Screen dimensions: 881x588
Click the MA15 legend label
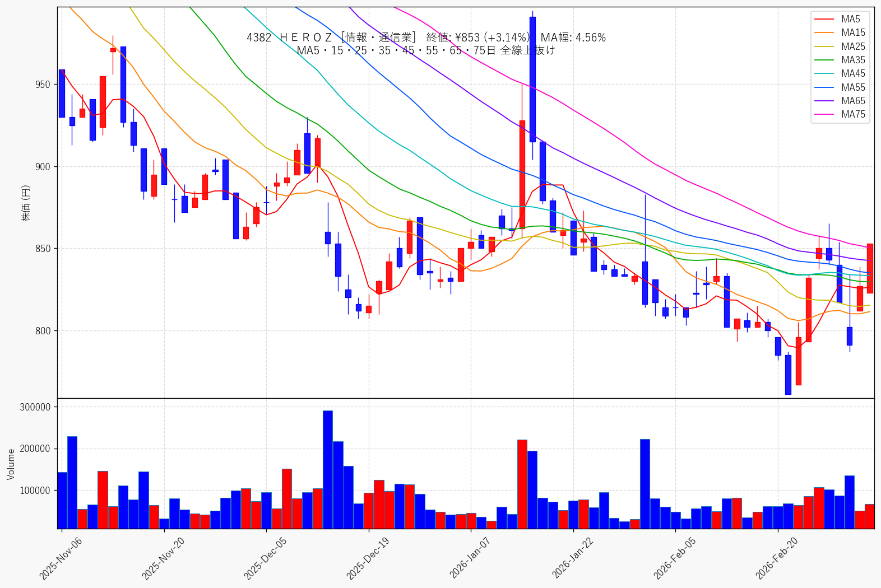(x=853, y=32)
